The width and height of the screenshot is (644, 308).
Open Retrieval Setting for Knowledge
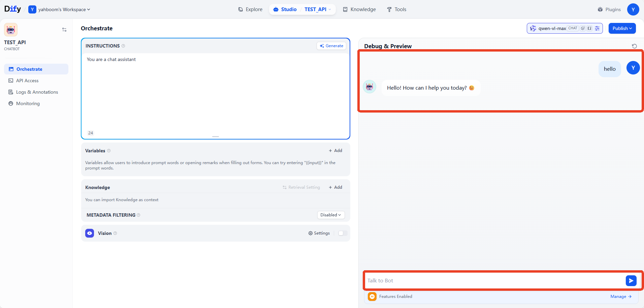(301, 187)
